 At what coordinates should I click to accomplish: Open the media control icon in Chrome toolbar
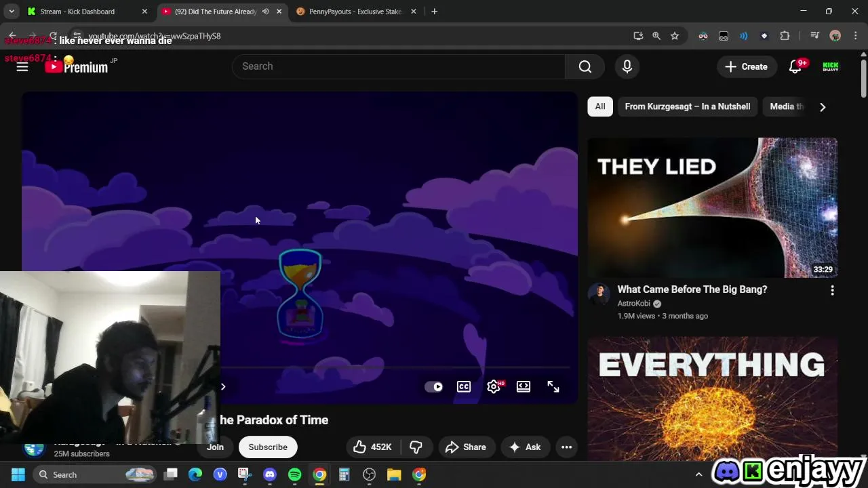[815, 36]
